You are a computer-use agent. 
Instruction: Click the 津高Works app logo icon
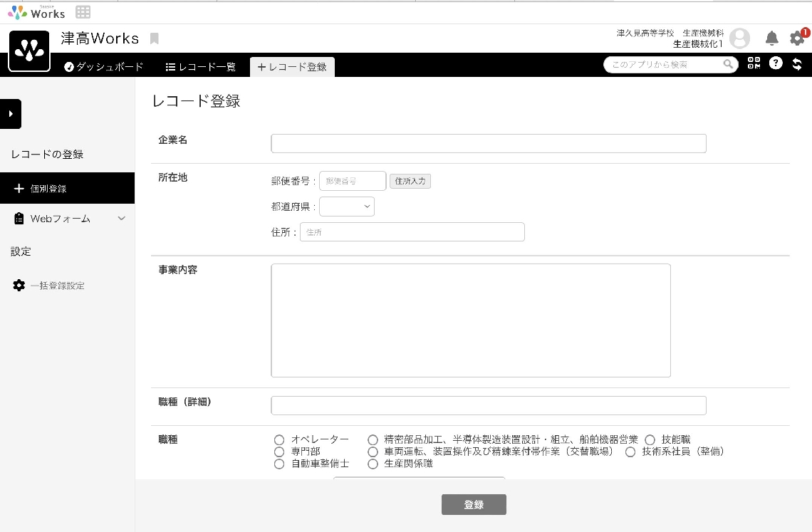[29, 50]
